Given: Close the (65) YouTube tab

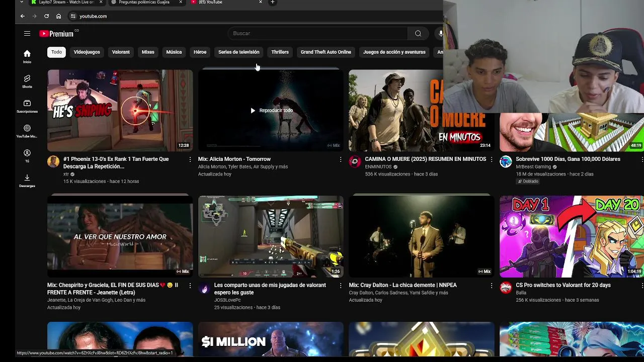Looking at the screenshot, I should 261,3.
